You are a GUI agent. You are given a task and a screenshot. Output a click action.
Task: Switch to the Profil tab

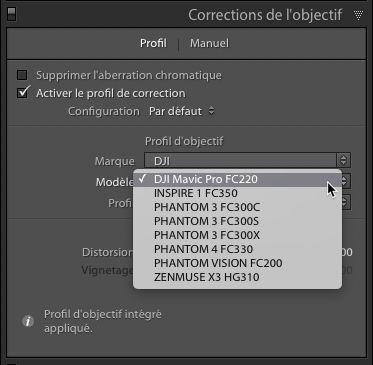pos(153,43)
